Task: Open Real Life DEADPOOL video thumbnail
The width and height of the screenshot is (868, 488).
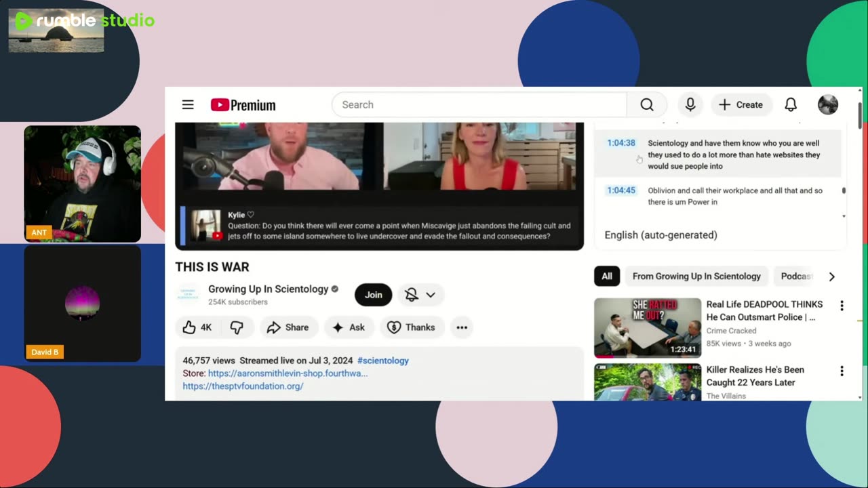Action: (648, 328)
